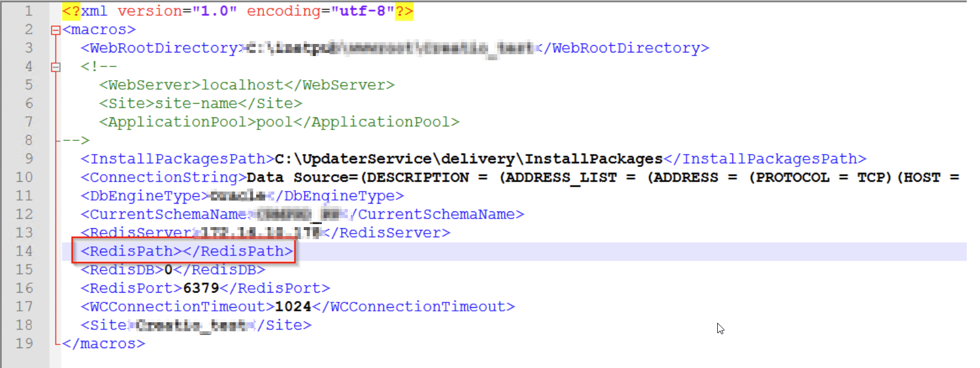Viewport: 980px width, 368px height.
Task: Click the opening <RedisDB> tag
Action: coord(122,270)
